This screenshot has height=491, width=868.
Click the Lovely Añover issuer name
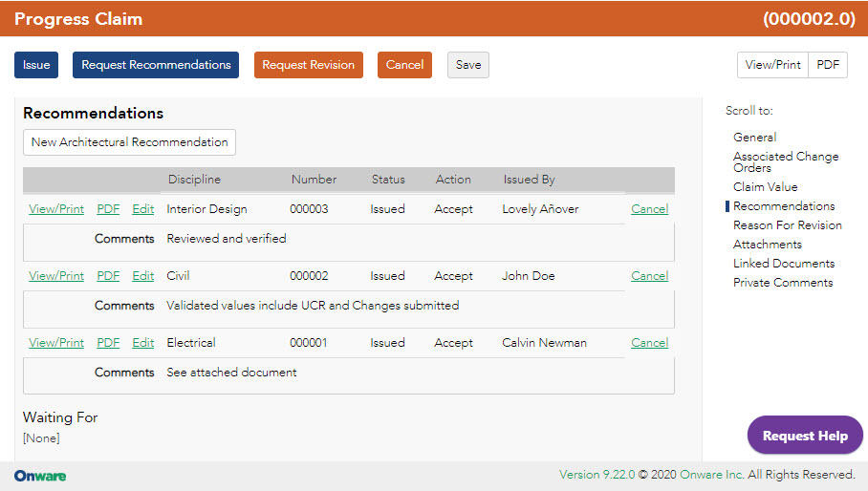(x=540, y=209)
